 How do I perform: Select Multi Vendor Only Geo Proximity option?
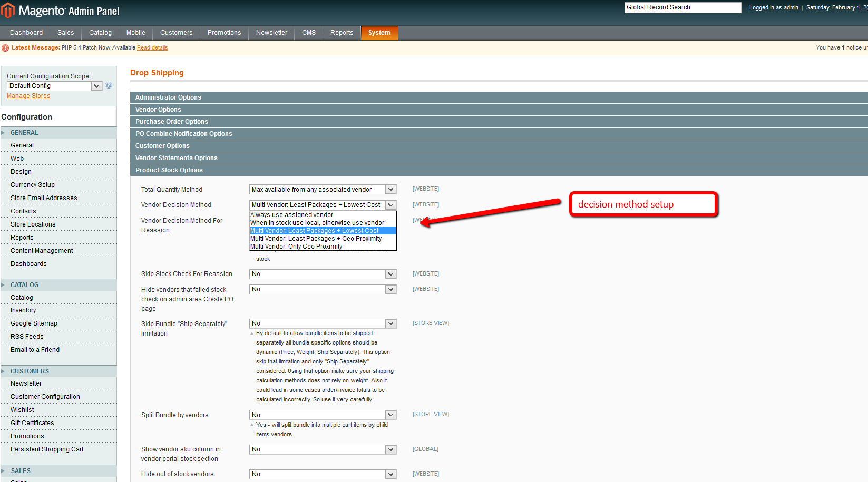[323, 247]
